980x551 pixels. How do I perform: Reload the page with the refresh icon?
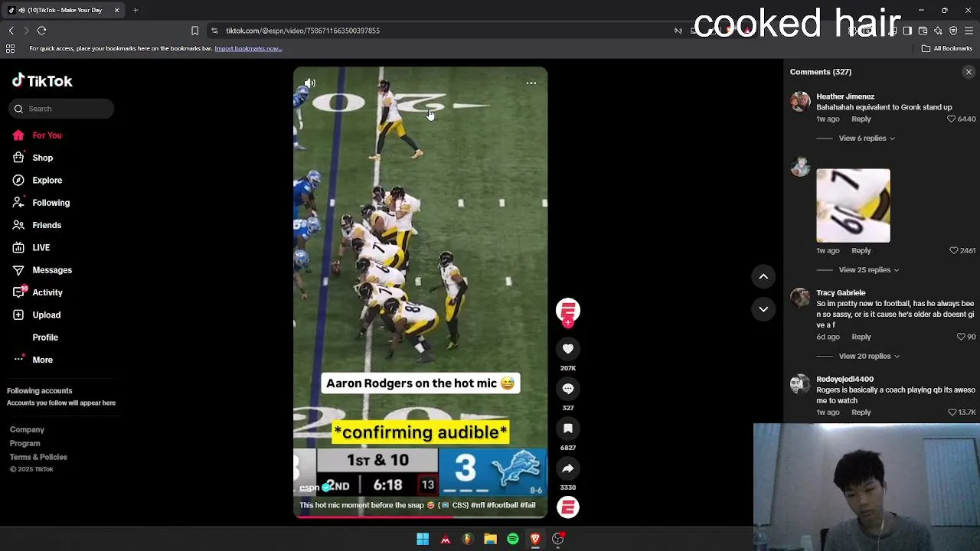(x=42, y=31)
